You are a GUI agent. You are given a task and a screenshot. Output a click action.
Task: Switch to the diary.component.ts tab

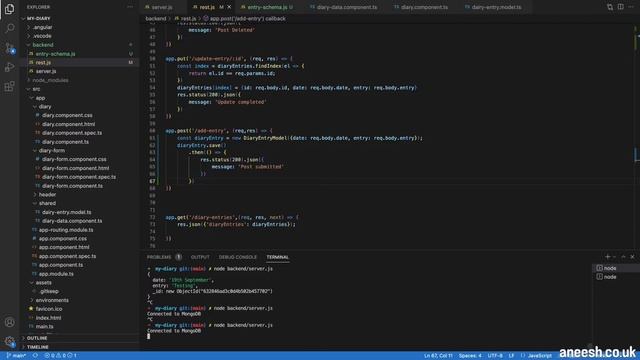click(x=424, y=7)
